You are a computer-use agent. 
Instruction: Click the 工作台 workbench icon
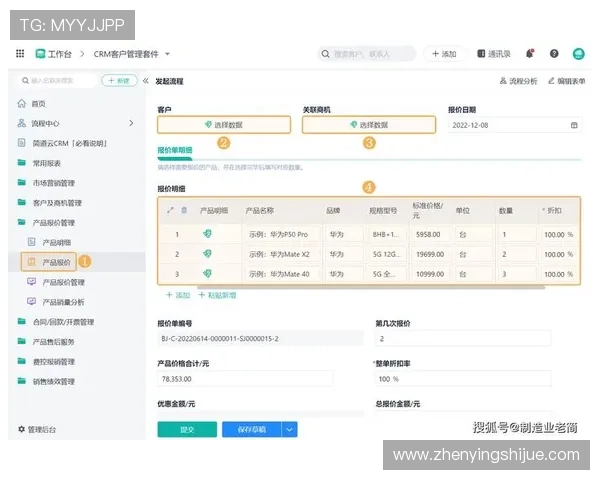(x=40, y=54)
